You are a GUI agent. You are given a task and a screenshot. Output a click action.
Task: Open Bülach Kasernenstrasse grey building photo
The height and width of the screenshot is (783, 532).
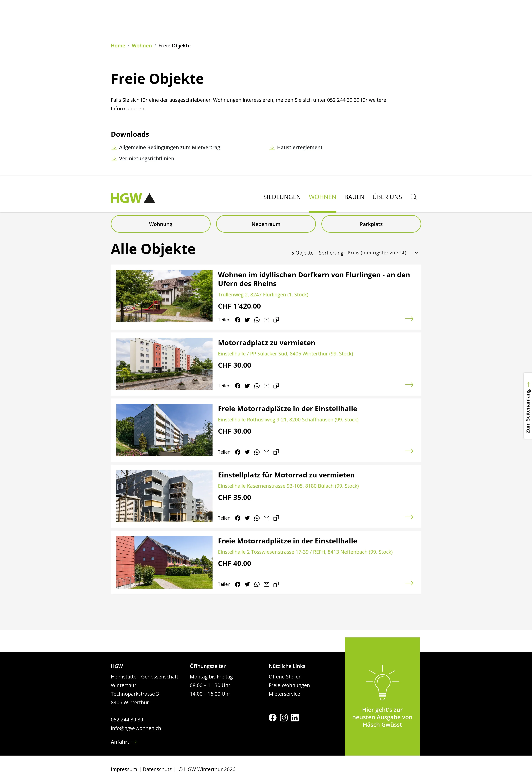pos(164,496)
